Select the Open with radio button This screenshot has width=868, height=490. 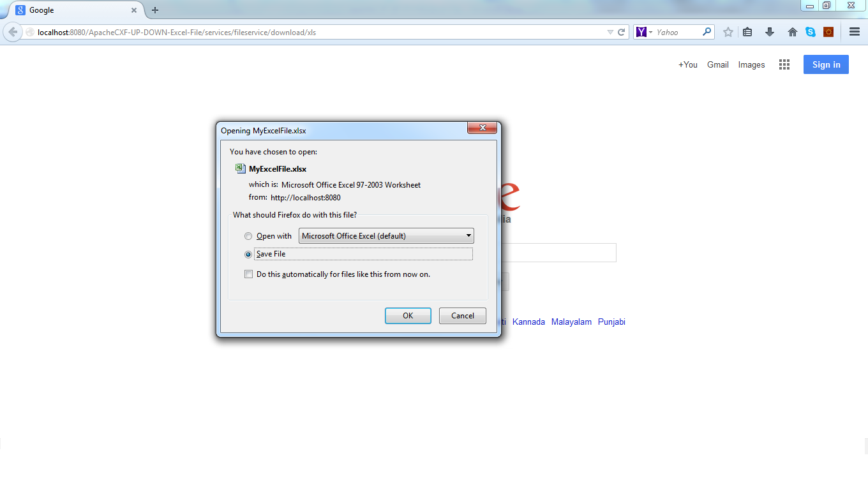tap(248, 236)
